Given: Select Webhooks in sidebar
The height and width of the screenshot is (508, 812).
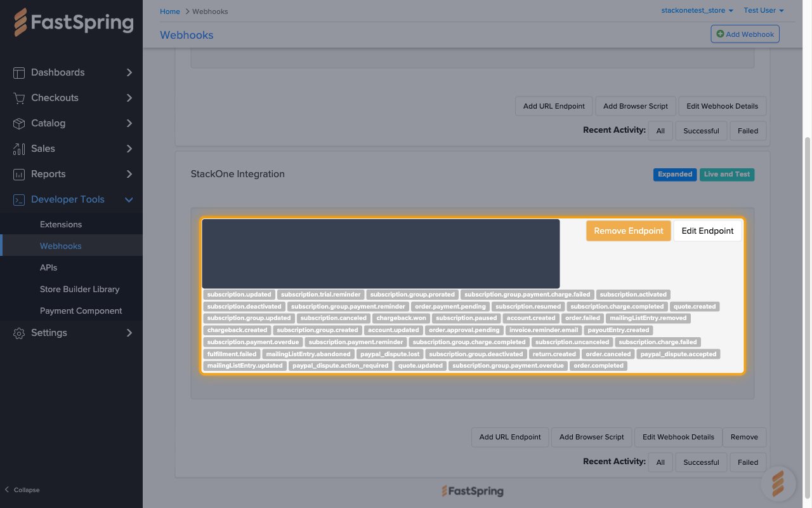Looking at the screenshot, I should coord(61,246).
